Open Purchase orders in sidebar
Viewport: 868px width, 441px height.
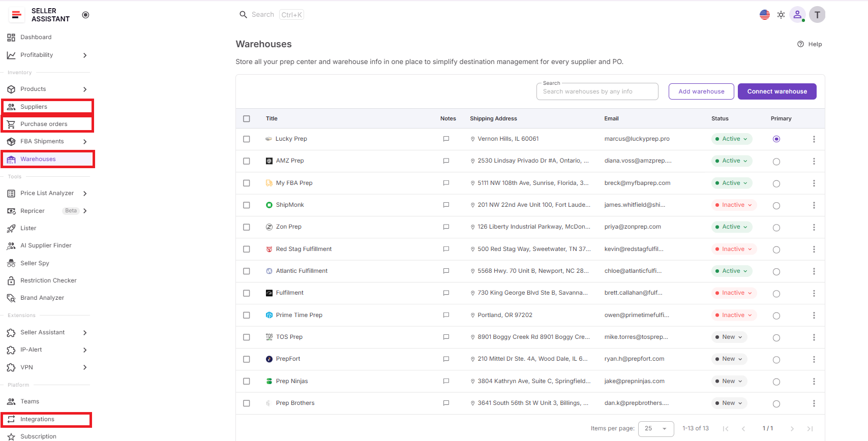click(x=48, y=124)
